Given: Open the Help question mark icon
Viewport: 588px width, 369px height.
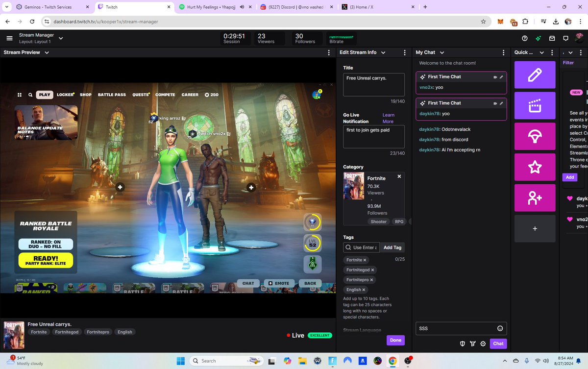Looking at the screenshot, I should 525,38.
